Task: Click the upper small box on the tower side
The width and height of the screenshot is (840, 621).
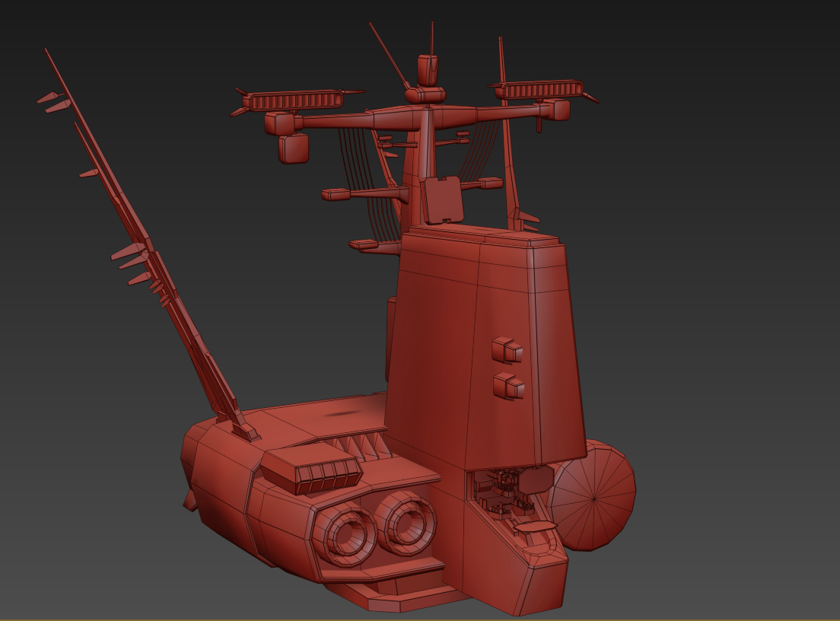Action: point(508,350)
